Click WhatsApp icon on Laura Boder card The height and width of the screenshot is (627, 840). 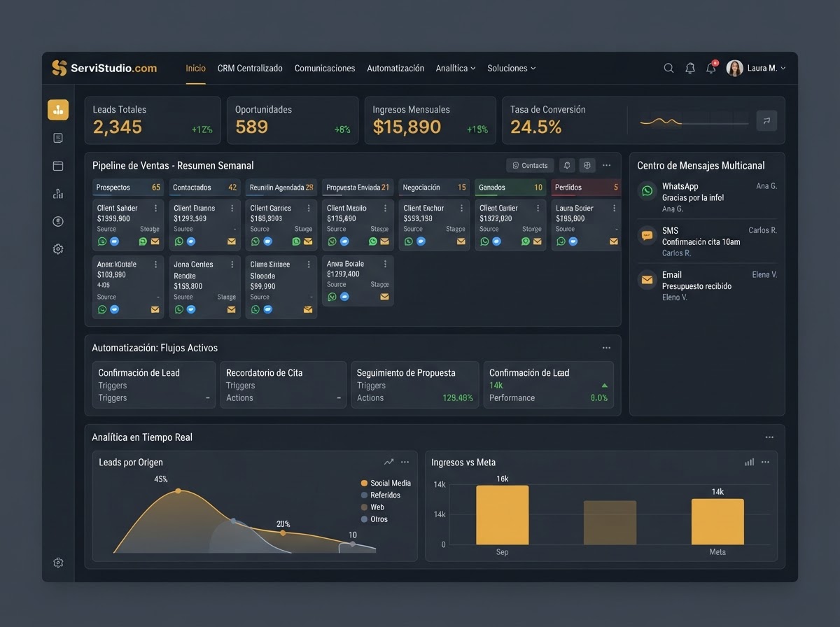click(x=561, y=241)
